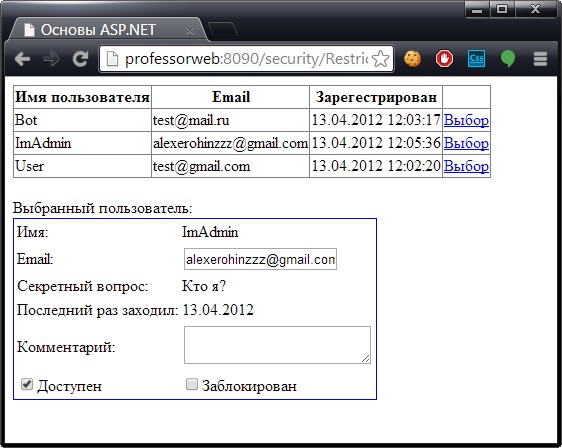Click date 13.04.2012 12:02:20
562x448 pixels.
pos(376,166)
